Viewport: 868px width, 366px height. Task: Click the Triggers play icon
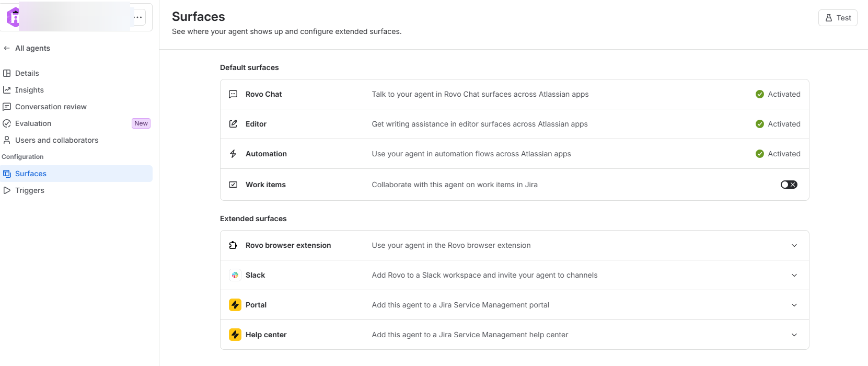[7, 190]
